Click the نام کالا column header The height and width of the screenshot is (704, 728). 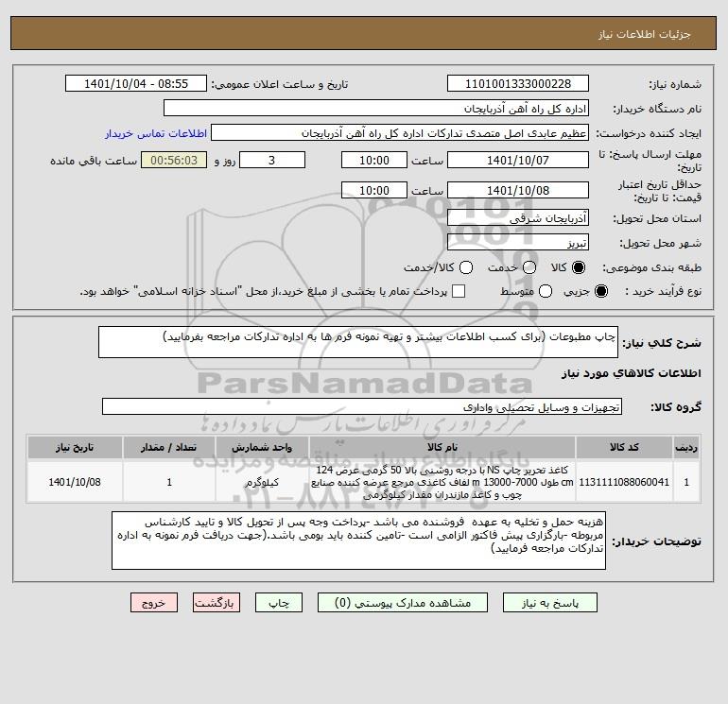pyautogui.click(x=442, y=447)
